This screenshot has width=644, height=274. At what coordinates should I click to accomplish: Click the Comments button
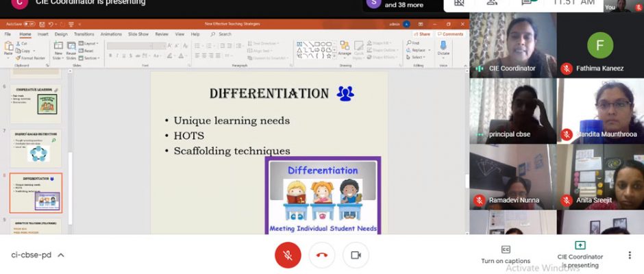point(450,34)
